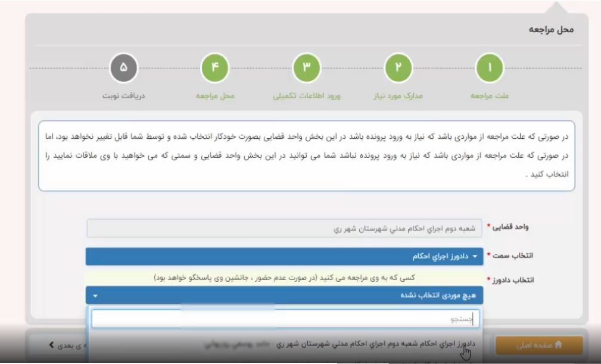Click step 4 circle for محل مراجعه
601x364 pixels.
tap(215, 68)
